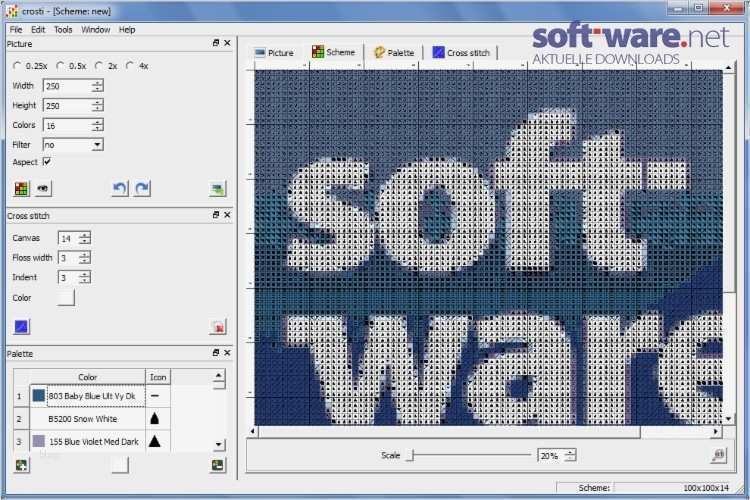The image size is (750, 500).
Task: Click the Colors spinner arrows
Action: pyautogui.click(x=98, y=125)
